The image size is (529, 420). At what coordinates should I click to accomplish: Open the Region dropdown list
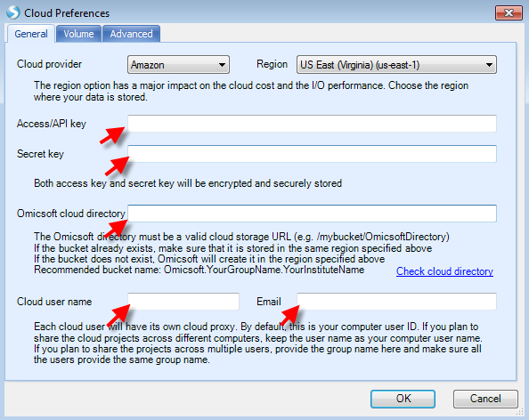(396, 65)
